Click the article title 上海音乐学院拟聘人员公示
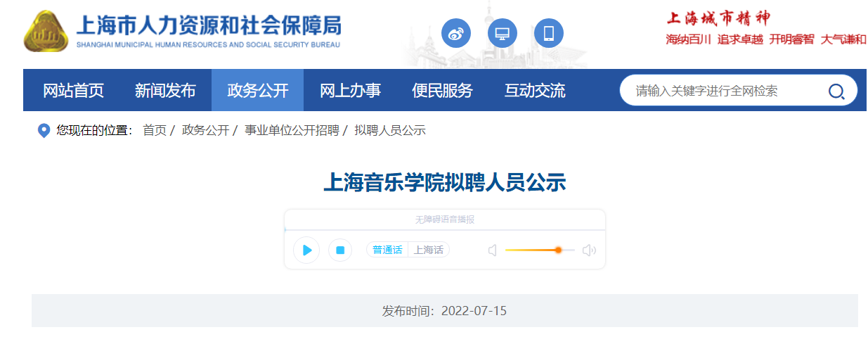 click(x=444, y=183)
